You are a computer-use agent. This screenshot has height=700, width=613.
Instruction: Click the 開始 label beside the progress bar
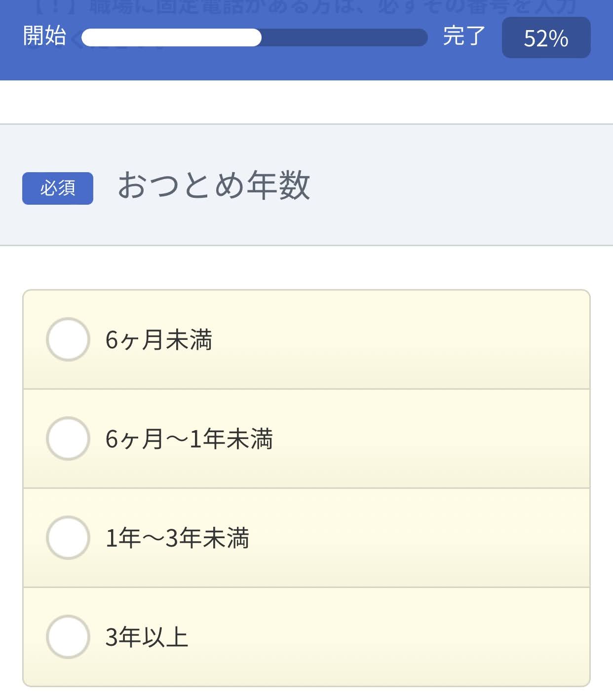tap(44, 36)
